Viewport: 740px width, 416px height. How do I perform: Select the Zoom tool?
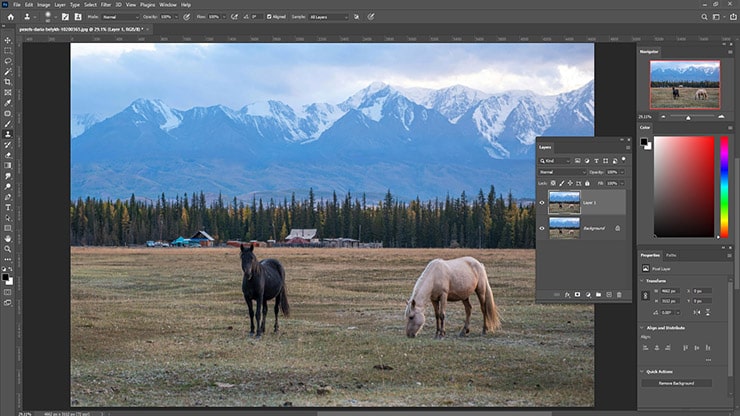pos(8,249)
